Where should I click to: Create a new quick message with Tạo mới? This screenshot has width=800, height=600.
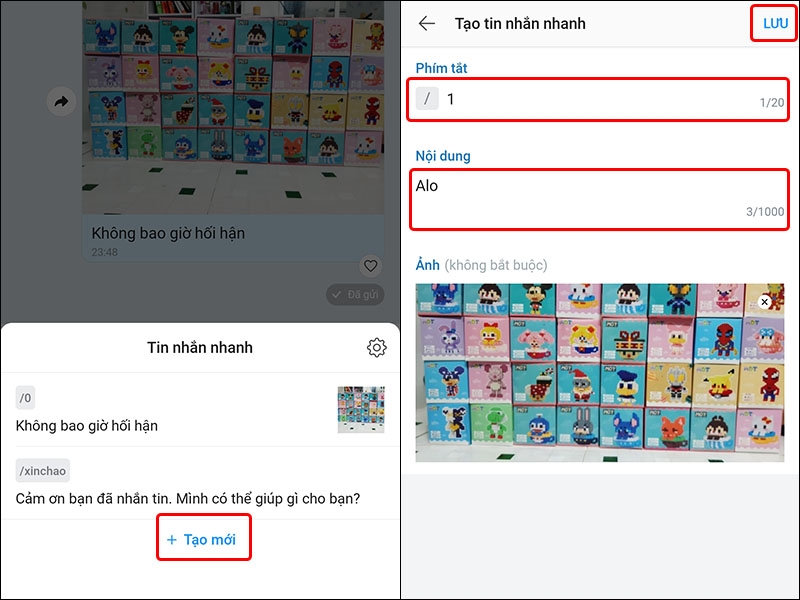pyautogui.click(x=204, y=538)
